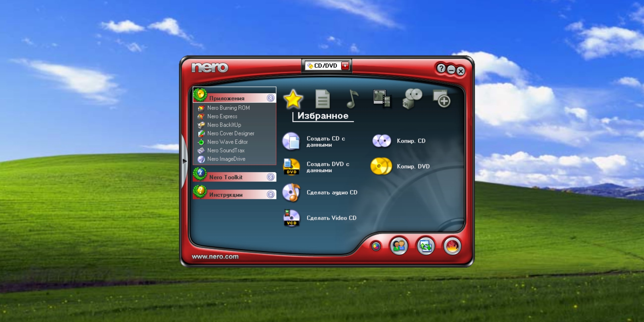Click the nero logo

(210, 67)
